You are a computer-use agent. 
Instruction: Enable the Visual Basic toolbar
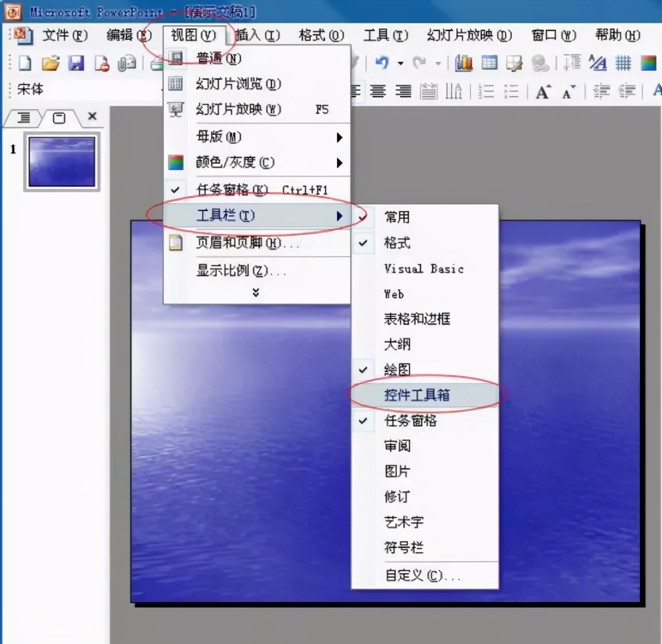tap(425, 268)
